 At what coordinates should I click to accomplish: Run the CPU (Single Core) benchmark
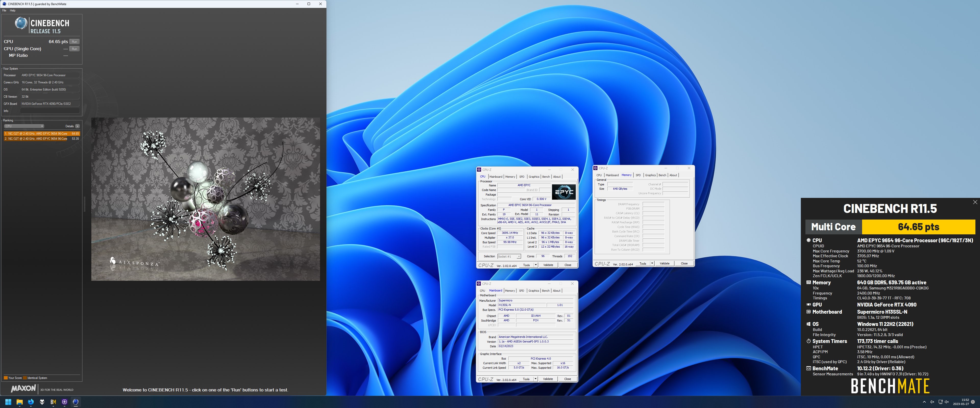75,49
